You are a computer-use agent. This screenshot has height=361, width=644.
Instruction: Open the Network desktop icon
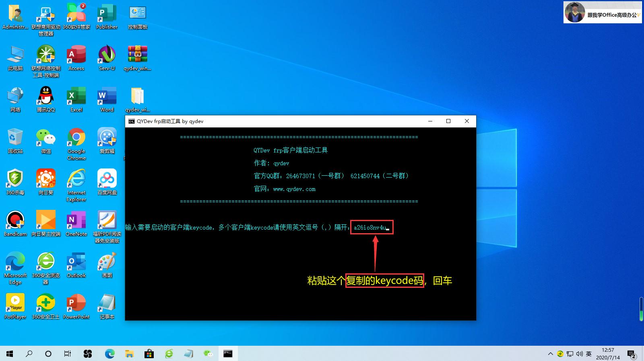[x=15, y=100]
